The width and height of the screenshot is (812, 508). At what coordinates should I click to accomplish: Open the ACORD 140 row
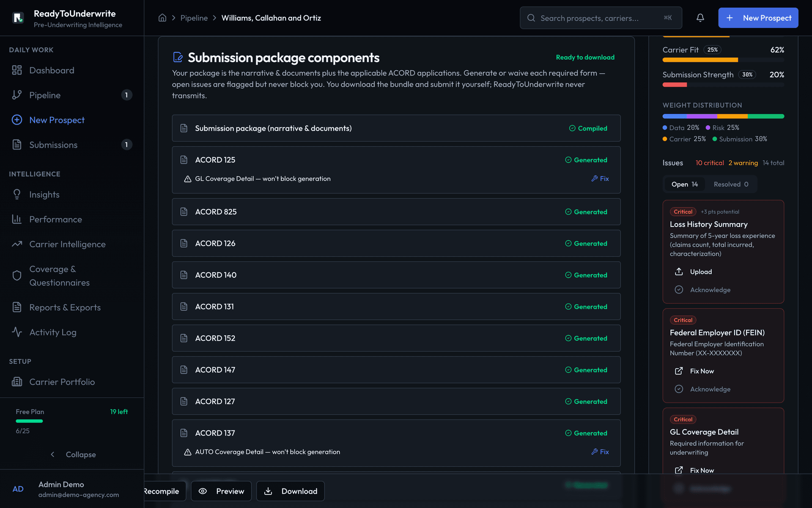point(396,275)
